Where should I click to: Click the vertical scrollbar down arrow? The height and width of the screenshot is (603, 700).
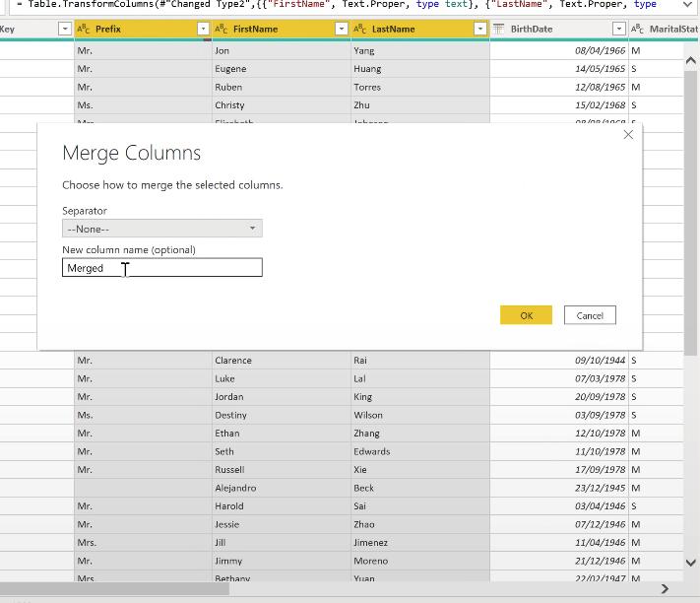(x=690, y=563)
